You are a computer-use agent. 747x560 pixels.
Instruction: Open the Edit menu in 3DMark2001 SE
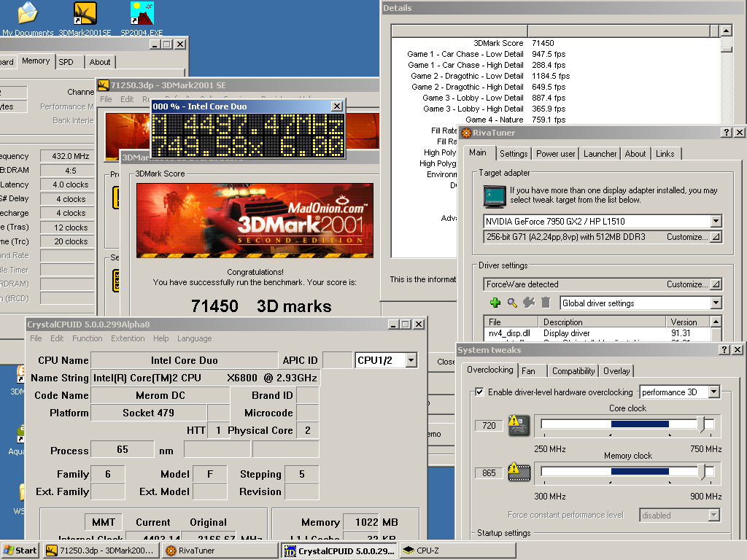(x=127, y=99)
